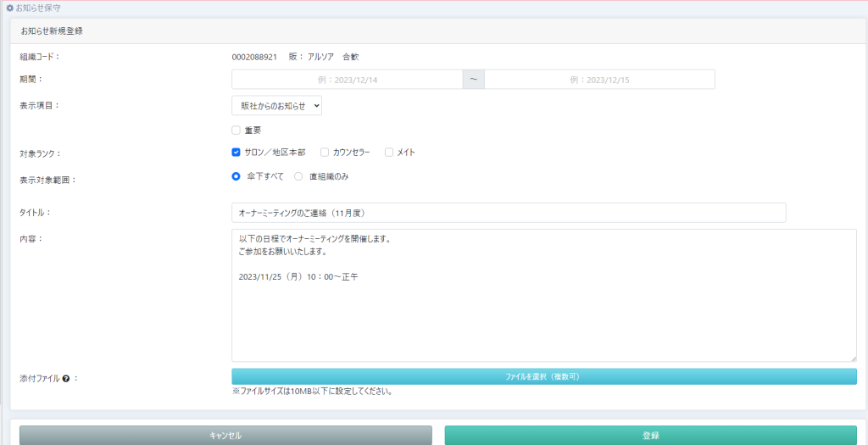Viewport: 868px width, 445px height.
Task: Click the お知らせ新規登録 panel header
Action: tap(52, 31)
